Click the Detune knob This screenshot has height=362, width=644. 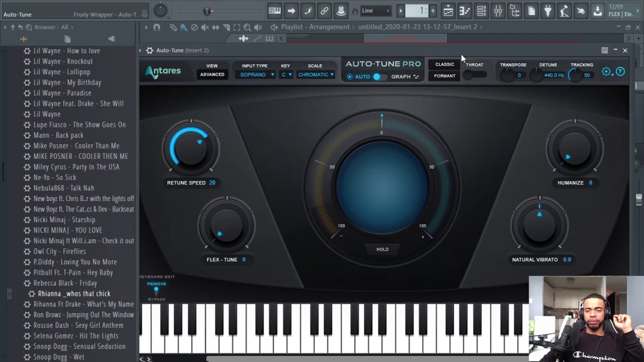[536, 75]
